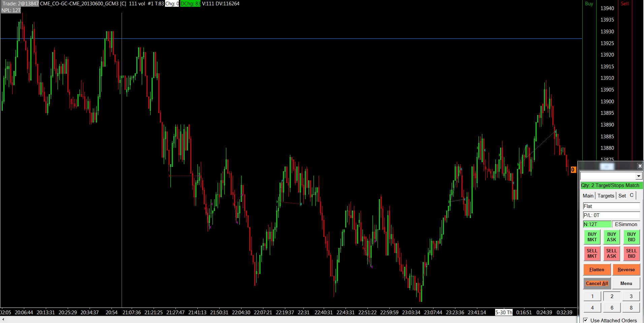The image size is (644, 323).
Task: Set quantity with the 4 button
Action: 592,308
